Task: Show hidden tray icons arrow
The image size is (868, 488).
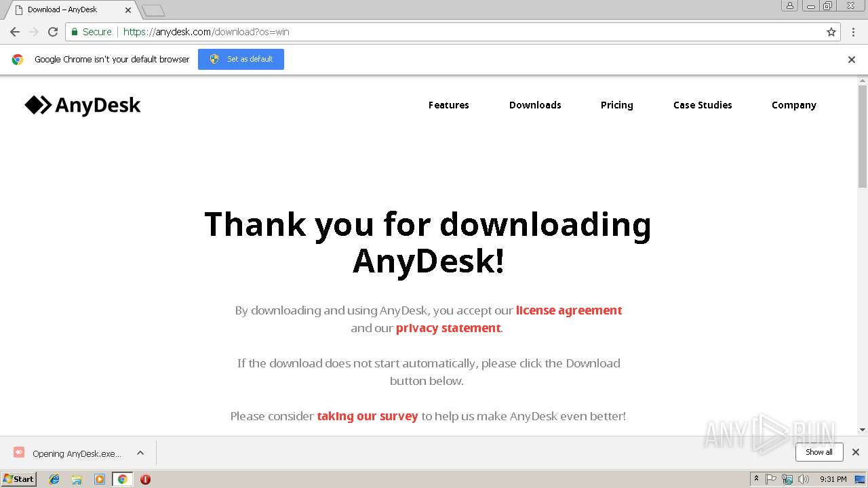Action: click(756, 479)
